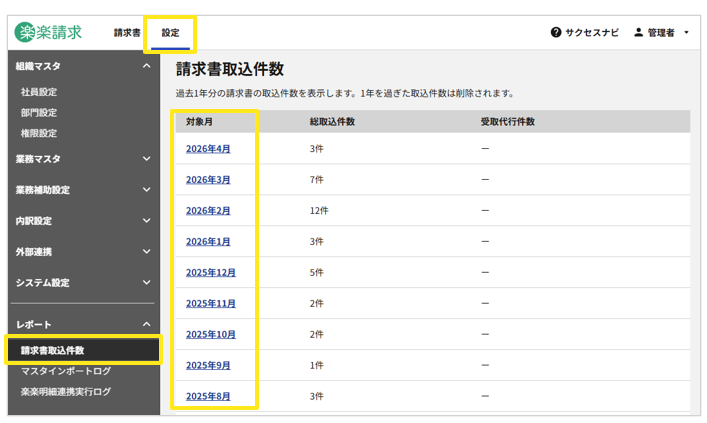Click the 受取代行件数 column header
707x423 pixels.
[x=508, y=122]
